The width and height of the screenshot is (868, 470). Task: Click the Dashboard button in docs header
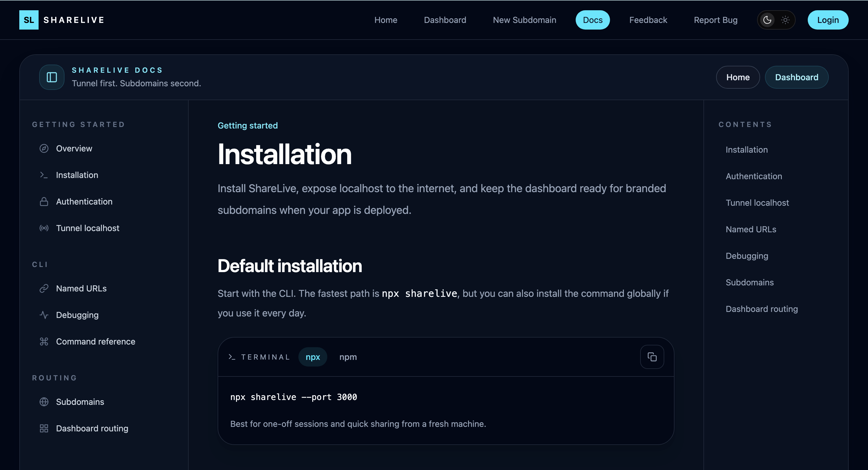[x=797, y=77]
